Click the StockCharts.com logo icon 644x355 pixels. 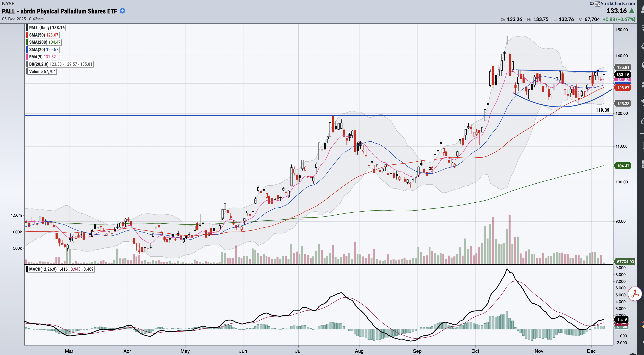coord(597,4)
